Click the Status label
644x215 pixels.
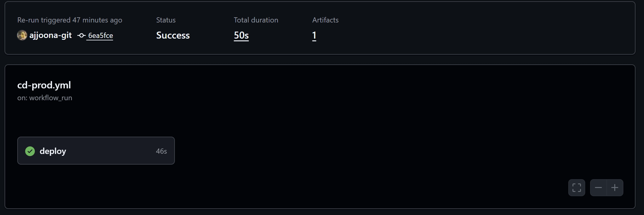(166, 20)
